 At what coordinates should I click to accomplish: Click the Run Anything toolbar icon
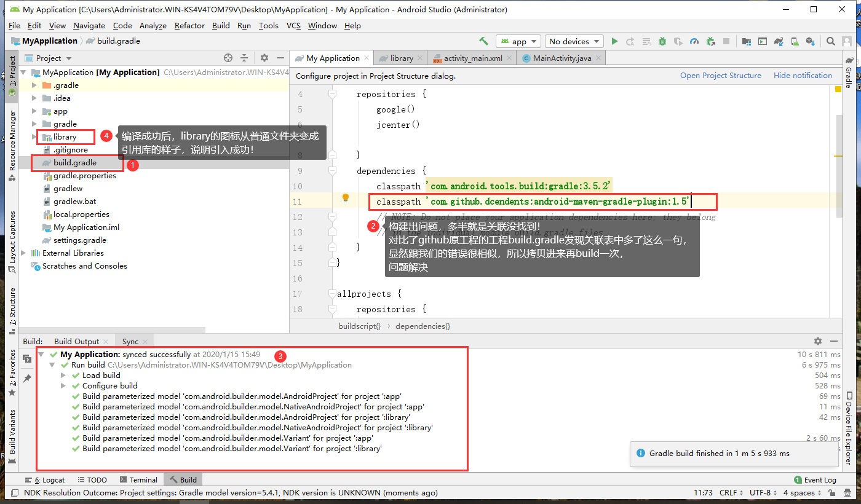[x=763, y=41]
